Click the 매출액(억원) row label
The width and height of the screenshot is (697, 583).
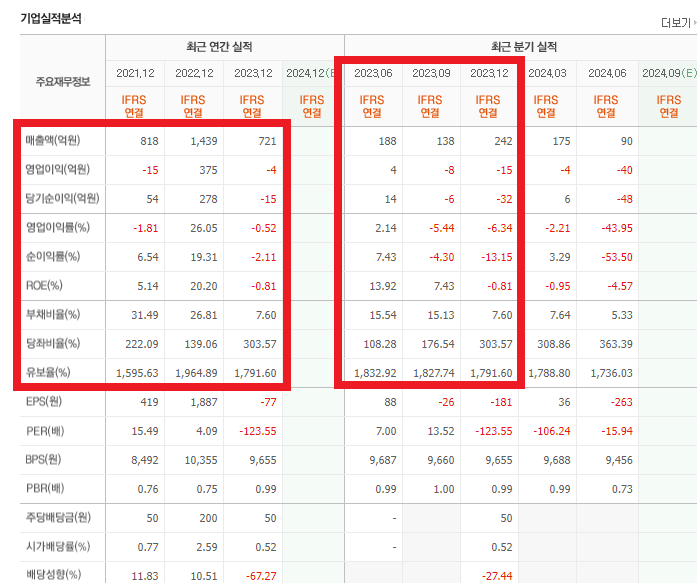point(53,141)
